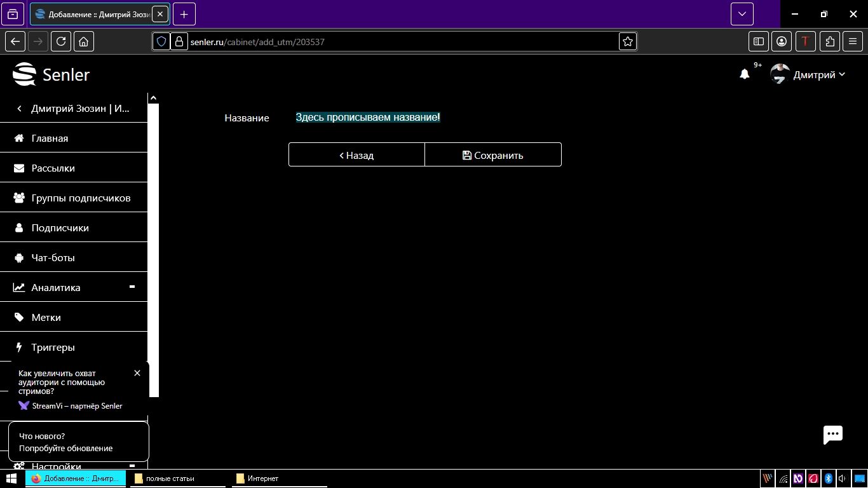Click the Название input field
Image resolution: width=868 pixels, height=488 pixels.
[424, 118]
